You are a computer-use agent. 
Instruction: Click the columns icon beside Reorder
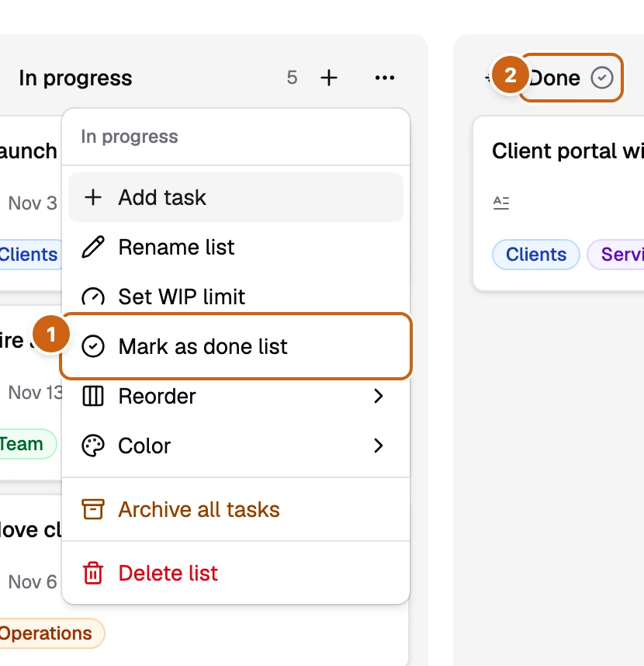(93, 396)
